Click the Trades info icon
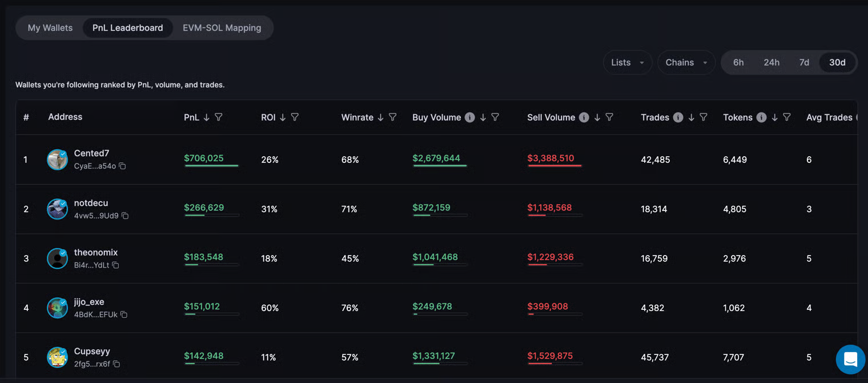The image size is (868, 383). pyautogui.click(x=678, y=117)
